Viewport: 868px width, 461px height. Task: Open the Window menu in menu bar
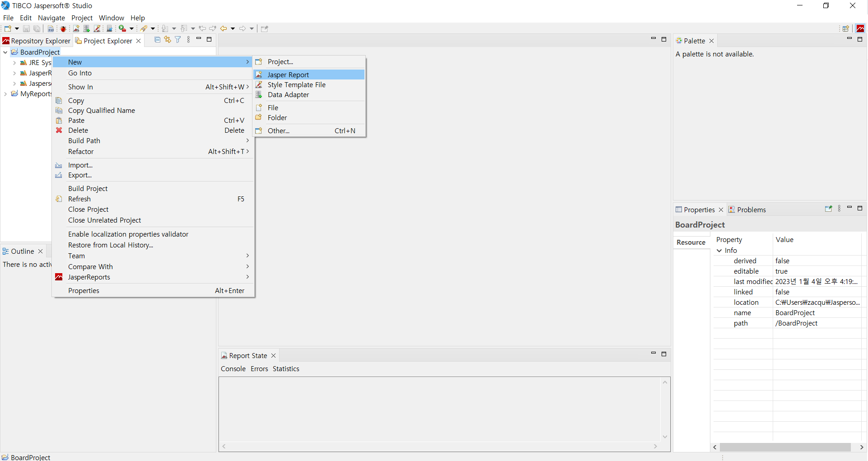[111, 18]
